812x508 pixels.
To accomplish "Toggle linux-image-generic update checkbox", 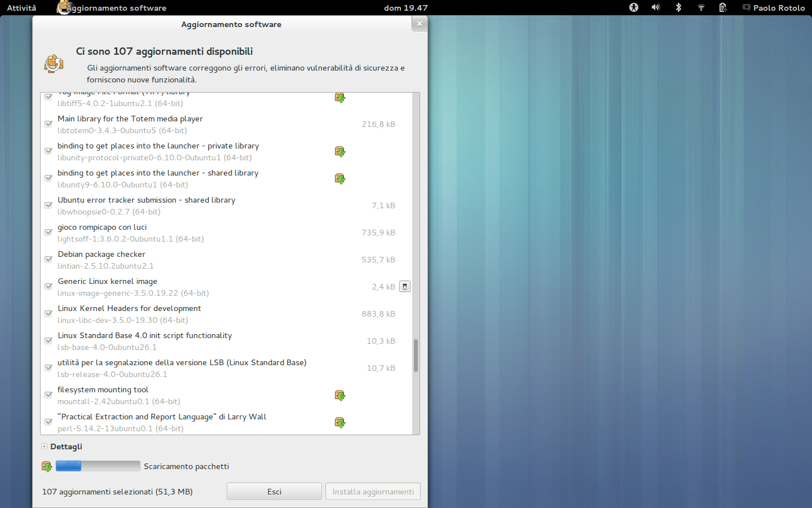I will (x=48, y=286).
